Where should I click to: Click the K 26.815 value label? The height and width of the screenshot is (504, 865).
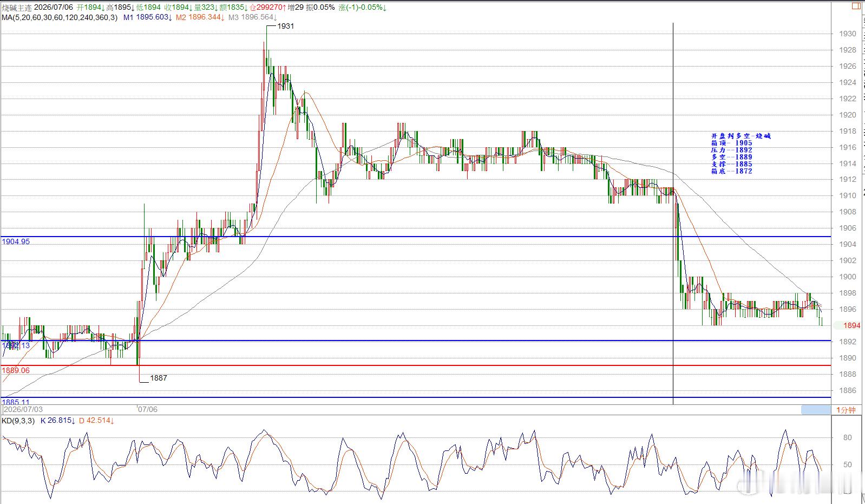coord(58,421)
